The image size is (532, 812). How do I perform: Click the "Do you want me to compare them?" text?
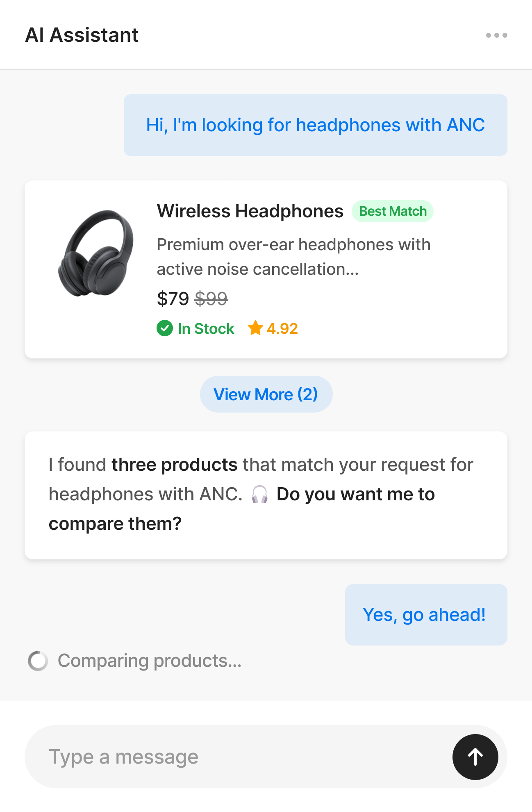tap(355, 495)
